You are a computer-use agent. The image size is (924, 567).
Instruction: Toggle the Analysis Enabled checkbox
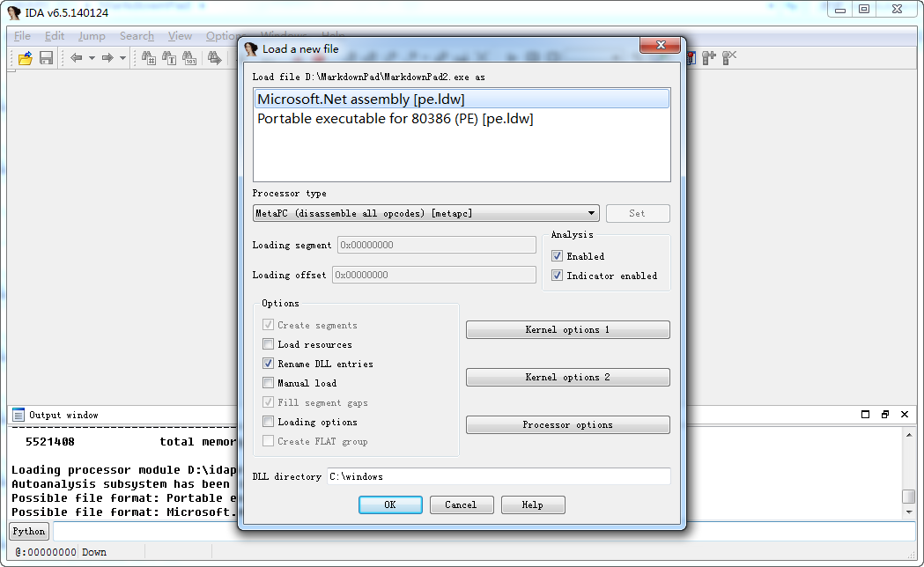point(557,256)
